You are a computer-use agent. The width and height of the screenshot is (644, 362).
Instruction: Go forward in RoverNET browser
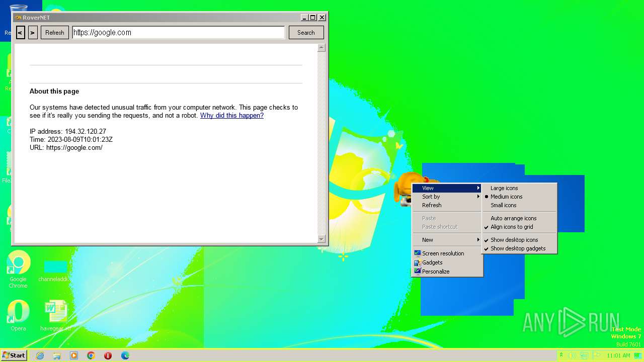click(33, 33)
